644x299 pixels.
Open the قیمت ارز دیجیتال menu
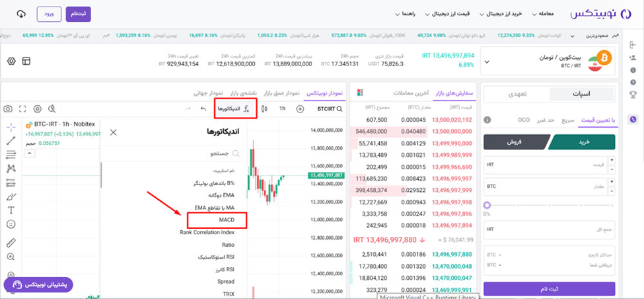(448, 14)
